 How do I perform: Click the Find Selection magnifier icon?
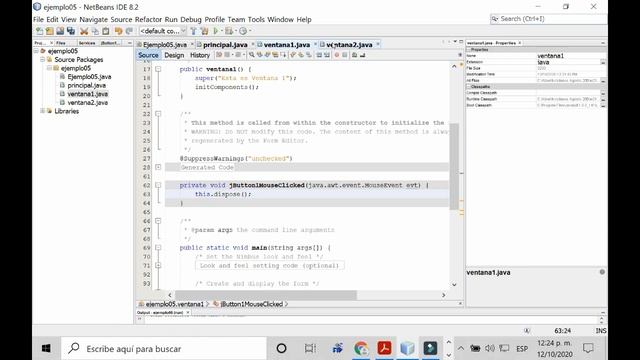coord(252,55)
